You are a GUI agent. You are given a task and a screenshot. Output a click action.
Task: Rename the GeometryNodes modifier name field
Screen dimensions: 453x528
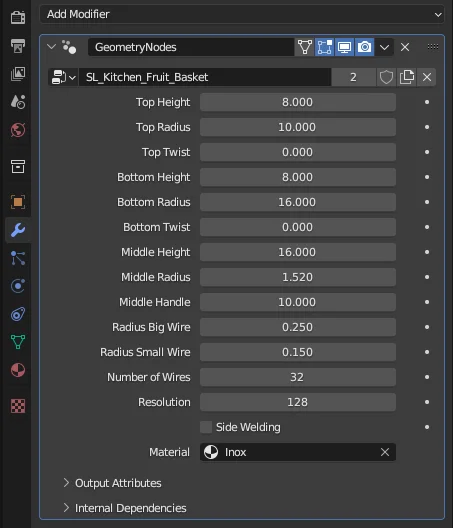(x=191, y=47)
